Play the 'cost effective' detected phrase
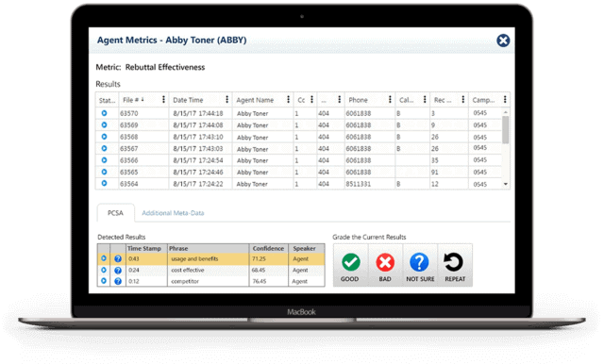The image size is (604, 364). (104, 270)
